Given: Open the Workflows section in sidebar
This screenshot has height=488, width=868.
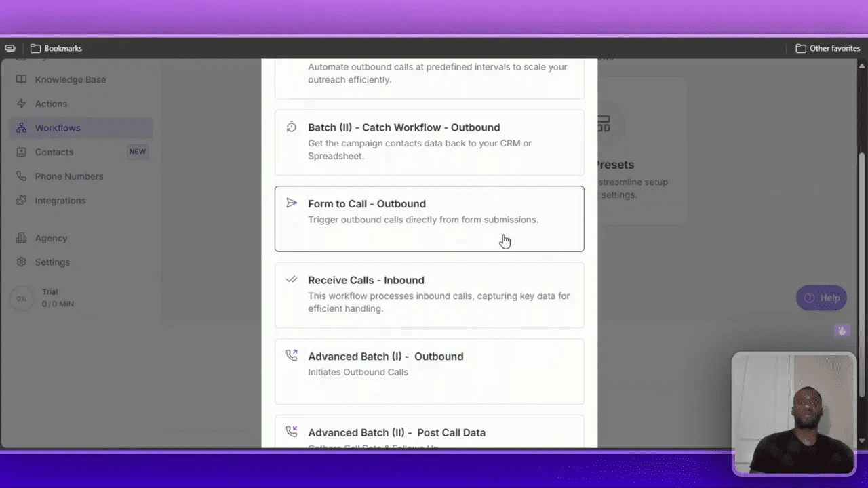Looking at the screenshot, I should pyautogui.click(x=58, y=127).
